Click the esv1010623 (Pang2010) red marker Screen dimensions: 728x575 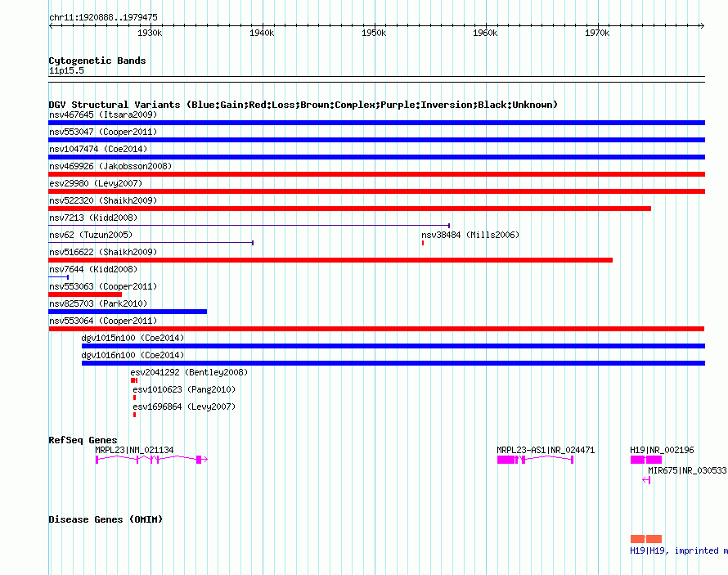135,398
